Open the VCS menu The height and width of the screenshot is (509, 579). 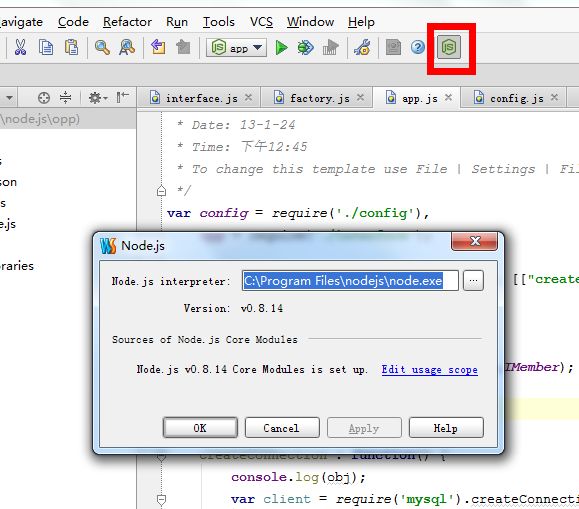261,22
